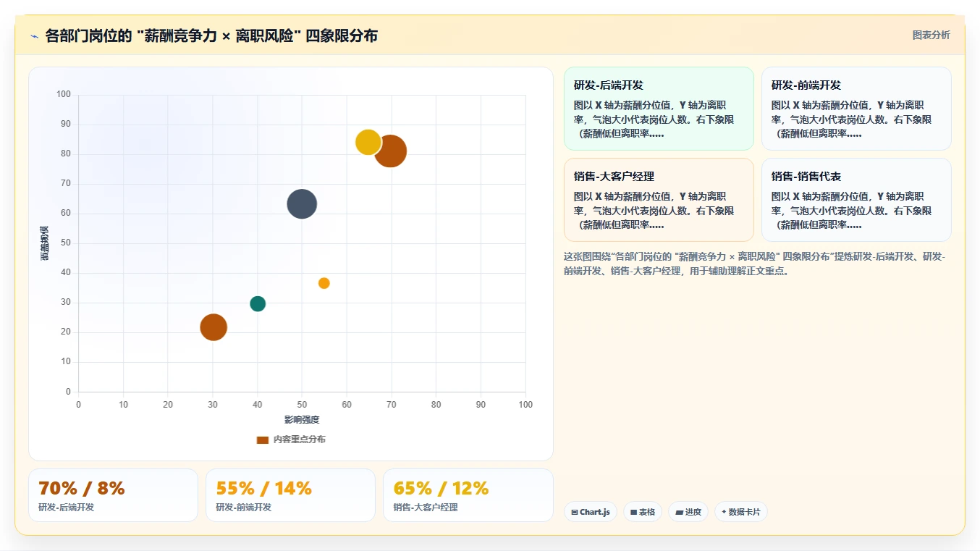The height and width of the screenshot is (551, 980).
Task: Click the 55% / 14% stat card
Action: click(x=290, y=495)
